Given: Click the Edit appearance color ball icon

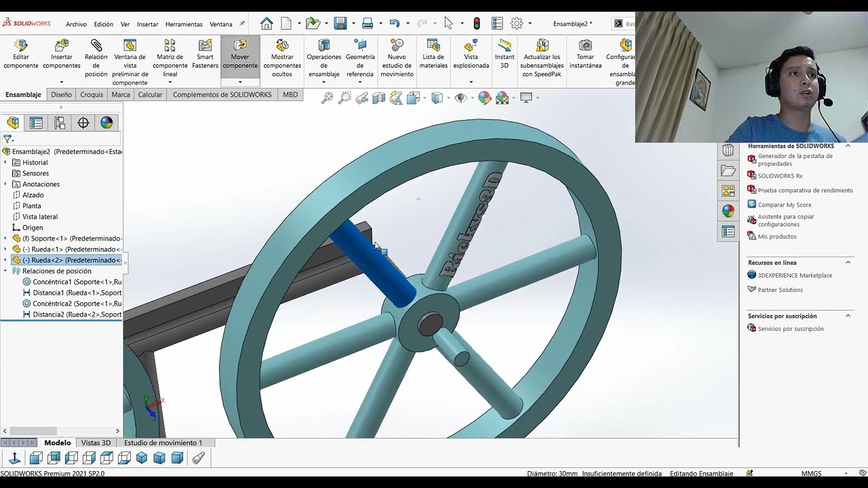Looking at the screenshot, I should [484, 98].
